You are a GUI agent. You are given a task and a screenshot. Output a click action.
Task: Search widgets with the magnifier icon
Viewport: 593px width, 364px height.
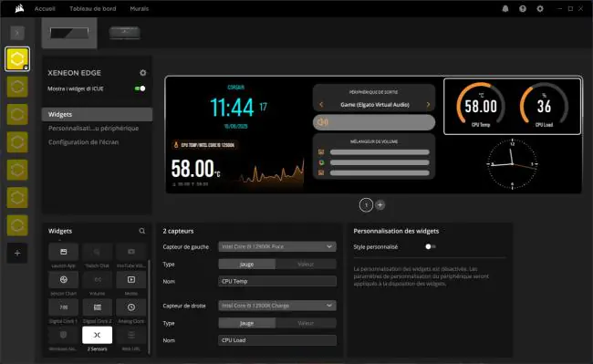point(141,231)
